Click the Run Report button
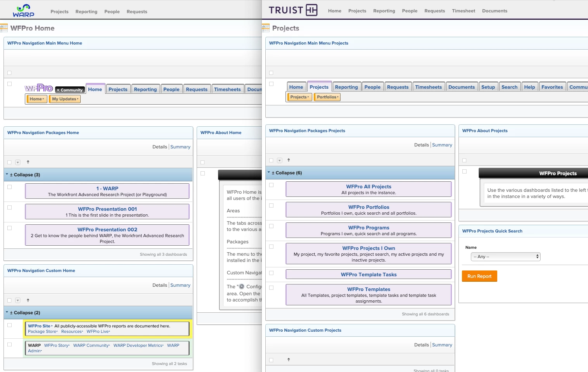 click(479, 276)
